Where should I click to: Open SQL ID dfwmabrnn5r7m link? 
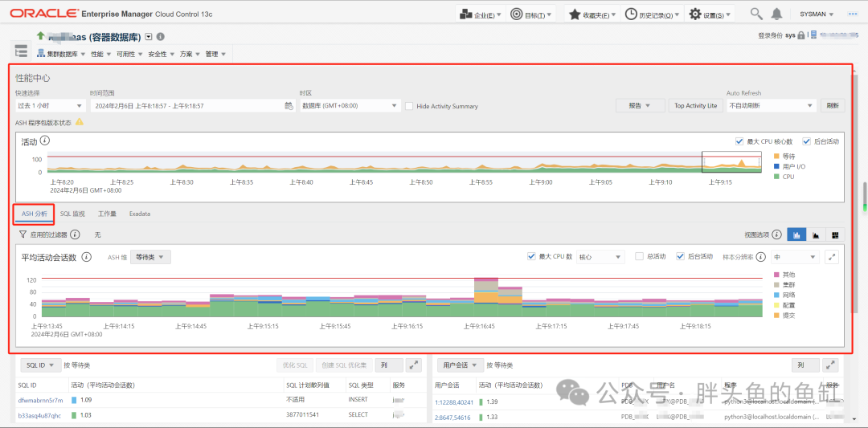[40, 400]
